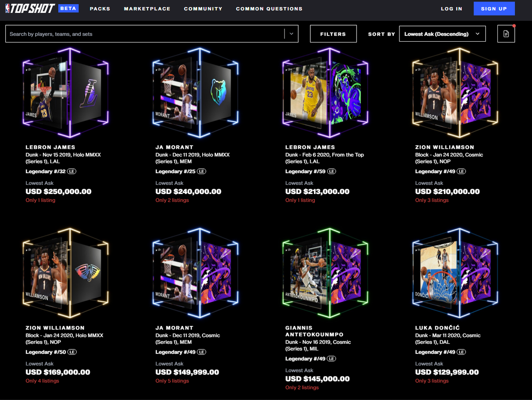Image resolution: width=532 pixels, height=400 pixels.
Task: Open the Zion Williamson Cosmic moment thumbnail
Action: pyautogui.click(x=455, y=94)
